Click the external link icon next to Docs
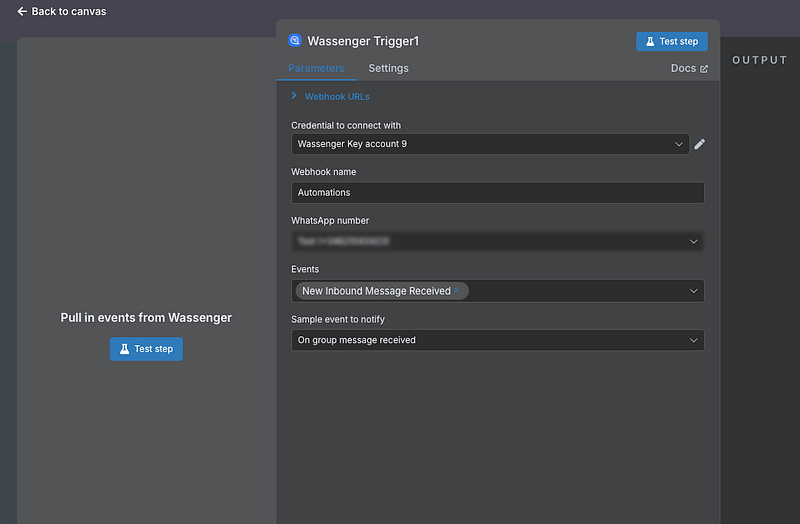Image resolution: width=800 pixels, height=524 pixels. point(704,69)
